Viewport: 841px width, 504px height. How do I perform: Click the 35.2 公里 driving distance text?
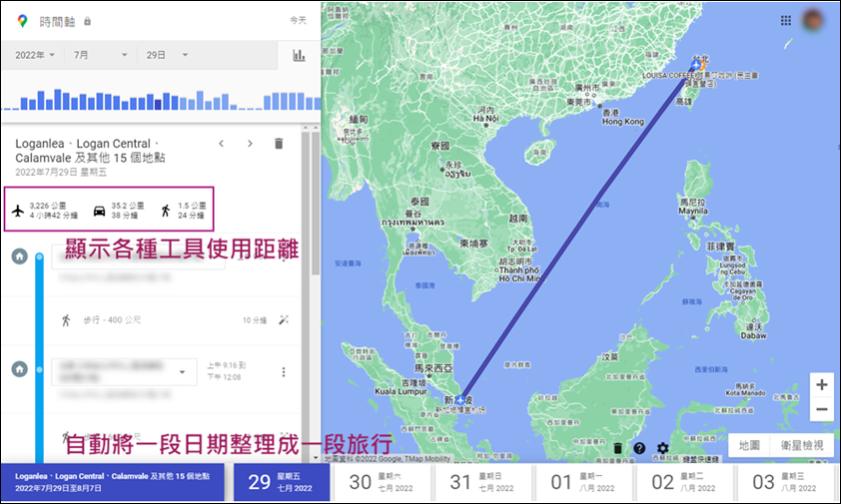click(128, 206)
